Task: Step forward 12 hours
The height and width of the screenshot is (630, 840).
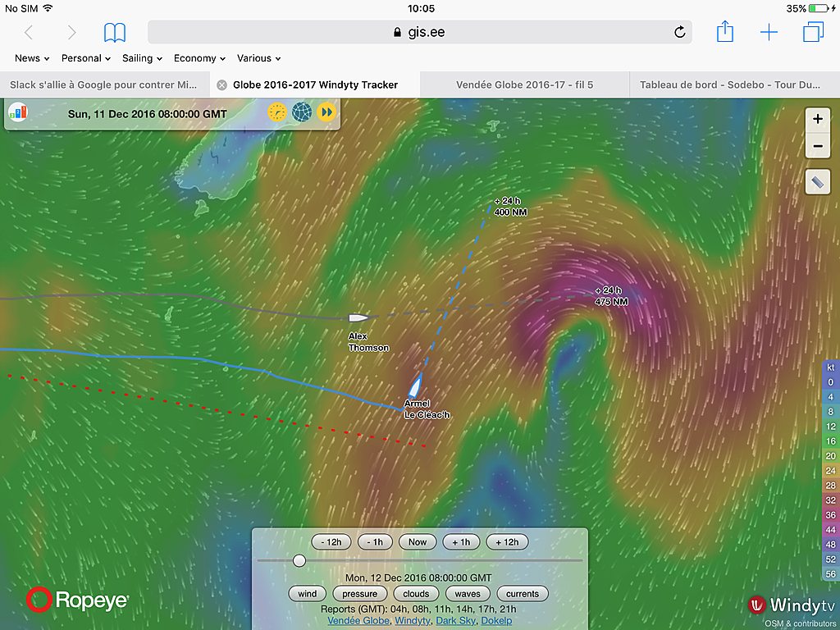Action: coord(507,542)
